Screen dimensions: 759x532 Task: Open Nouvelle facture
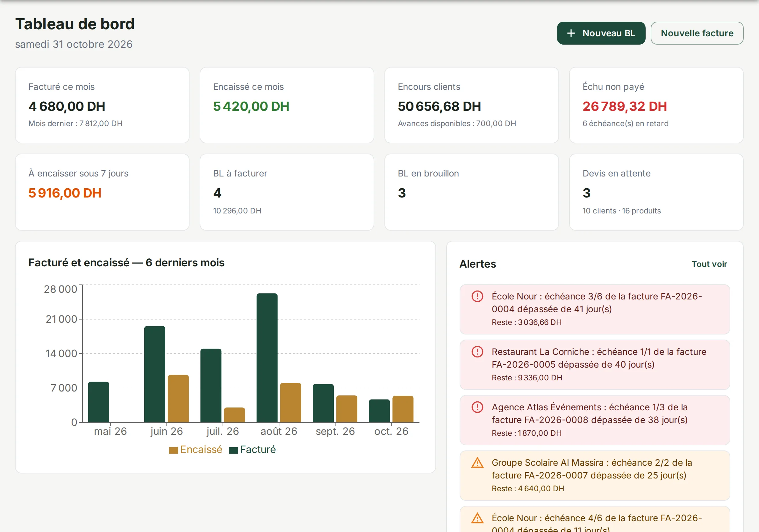pos(697,33)
